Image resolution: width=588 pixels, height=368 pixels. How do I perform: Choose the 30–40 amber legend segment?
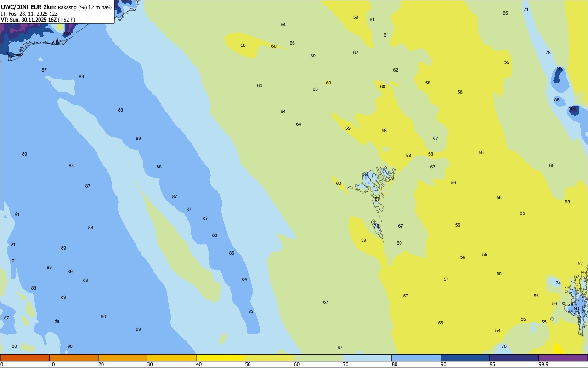click(171, 357)
